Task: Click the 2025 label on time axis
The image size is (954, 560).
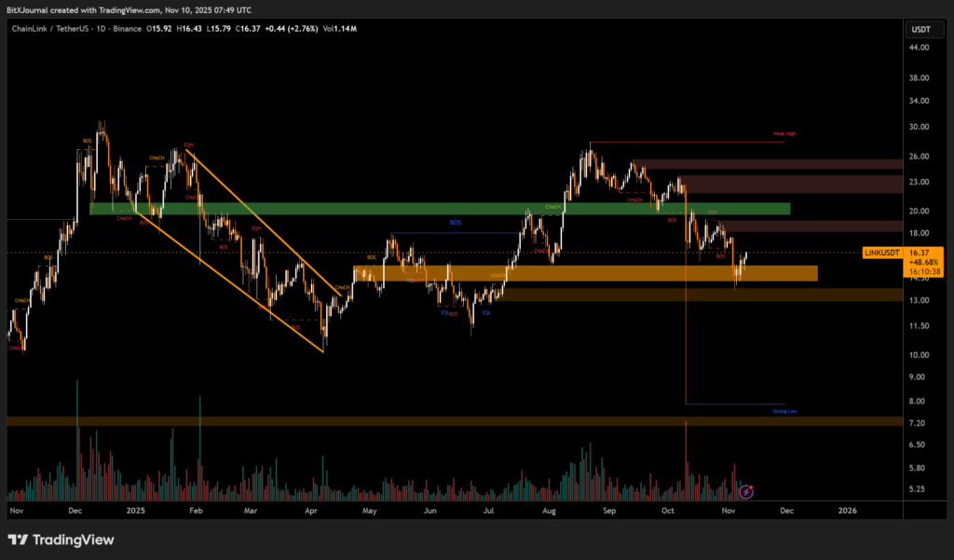Action: (x=136, y=511)
